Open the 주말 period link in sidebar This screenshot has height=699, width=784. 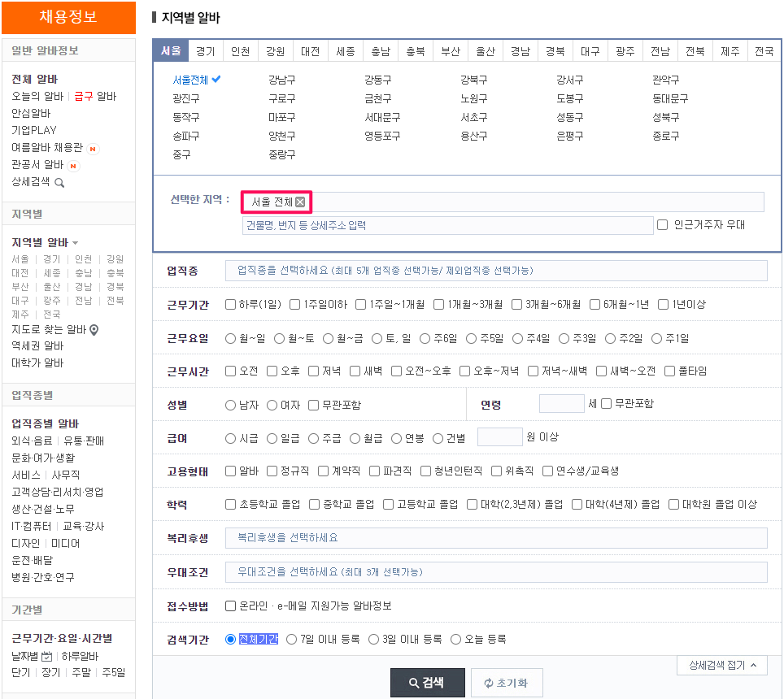point(81,672)
